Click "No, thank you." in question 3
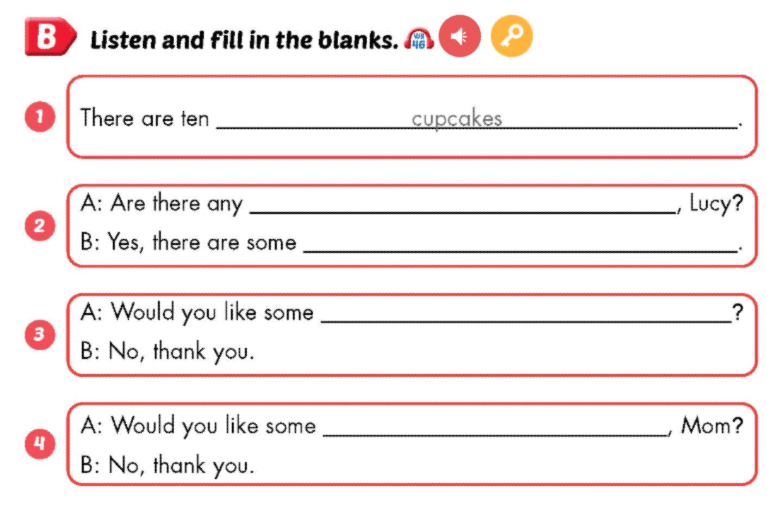Viewport: 767px width, 507px height. (167, 352)
